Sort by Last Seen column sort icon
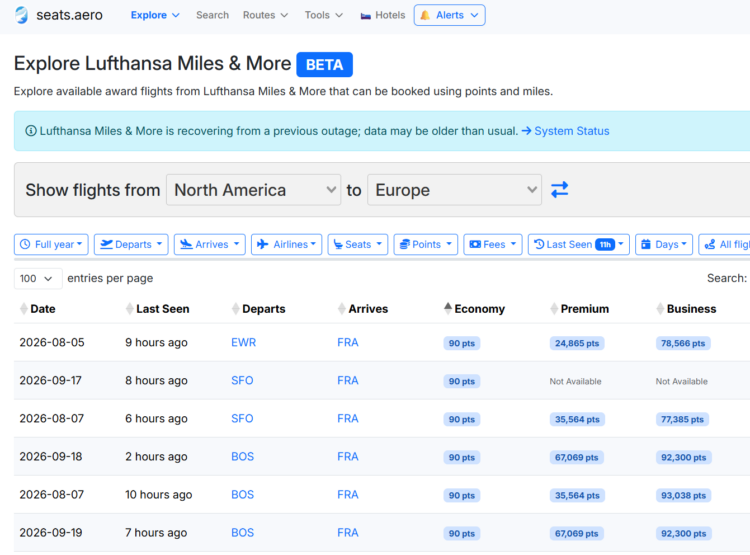This screenshot has height=555, width=750. pyautogui.click(x=129, y=309)
